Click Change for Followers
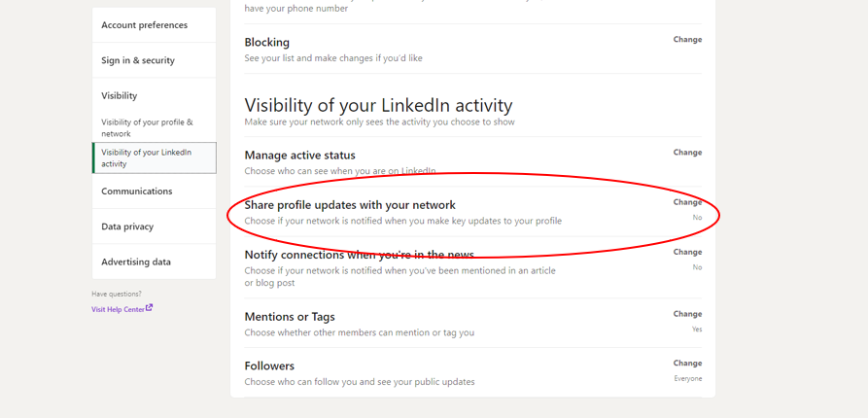 click(x=687, y=364)
